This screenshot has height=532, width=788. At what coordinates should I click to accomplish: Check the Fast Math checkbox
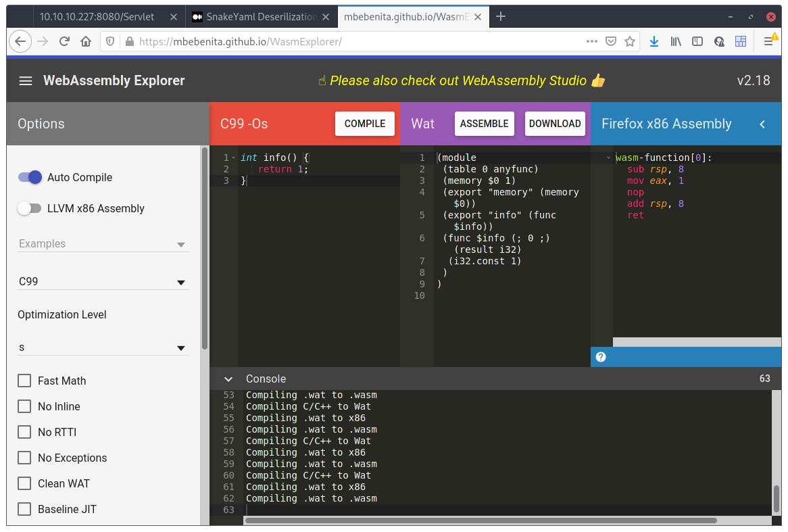[25, 381]
